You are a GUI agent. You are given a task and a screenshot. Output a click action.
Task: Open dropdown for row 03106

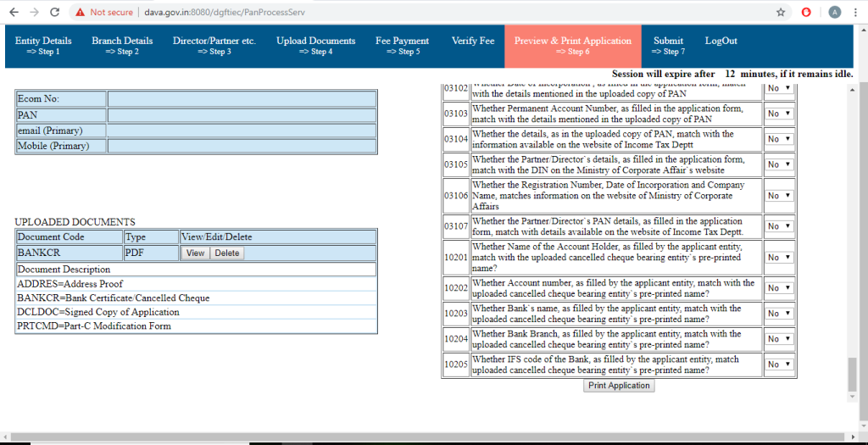pyautogui.click(x=779, y=196)
